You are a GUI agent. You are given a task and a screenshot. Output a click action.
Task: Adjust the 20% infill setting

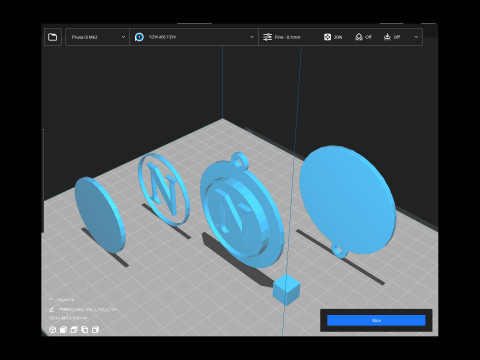pyautogui.click(x=333, y=37)
